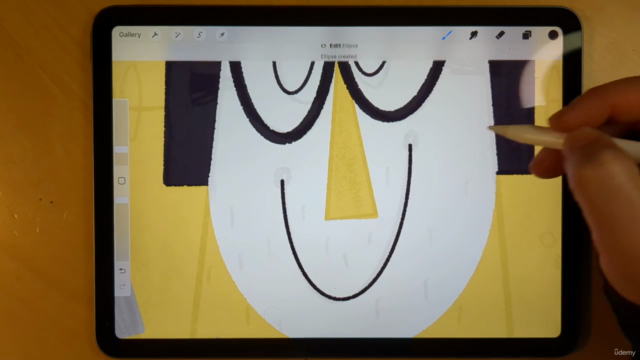Viewport: 640px width, 360px height.
Task: Open the Actions wrench menu
Action: tap(155, 35)
